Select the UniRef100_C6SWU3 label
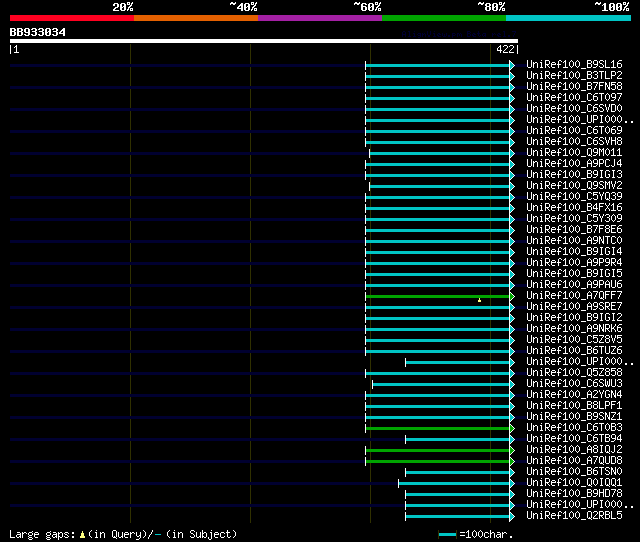 [574, 384]
